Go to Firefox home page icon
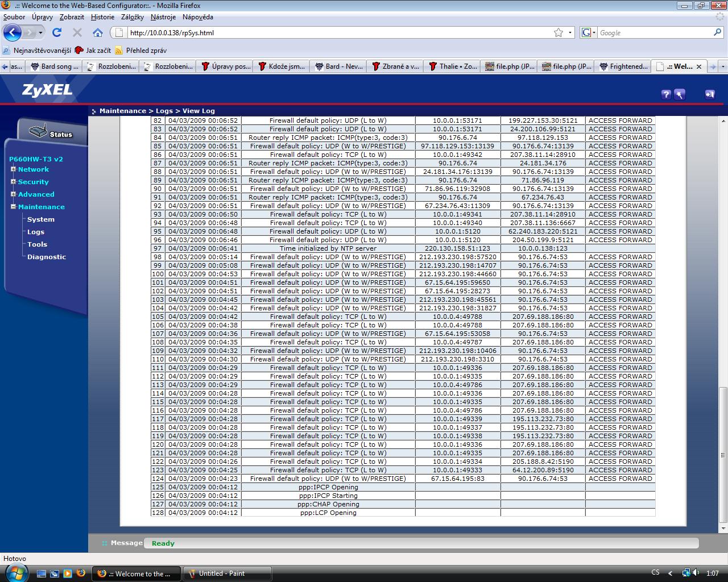This screenshot has width=728, height=582. point(98,32)
